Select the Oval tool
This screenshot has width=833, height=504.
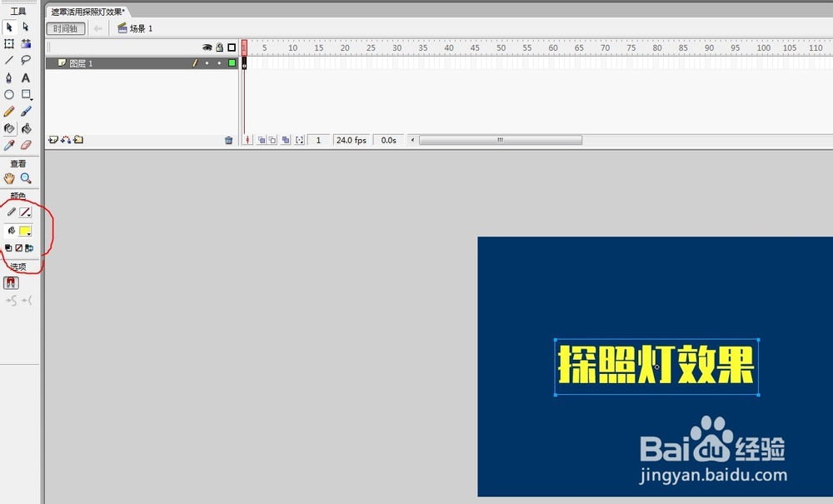pyautogui.click(x=10, y=94)
